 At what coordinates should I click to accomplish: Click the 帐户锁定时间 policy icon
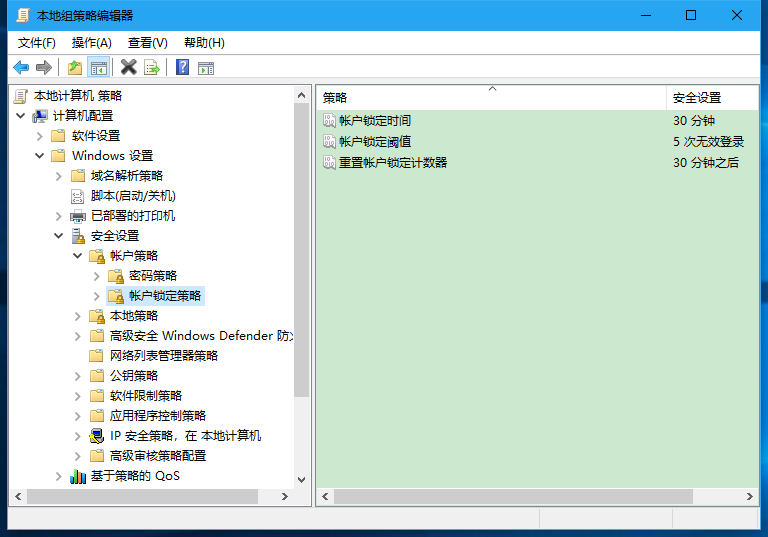[x=329, y=120]
